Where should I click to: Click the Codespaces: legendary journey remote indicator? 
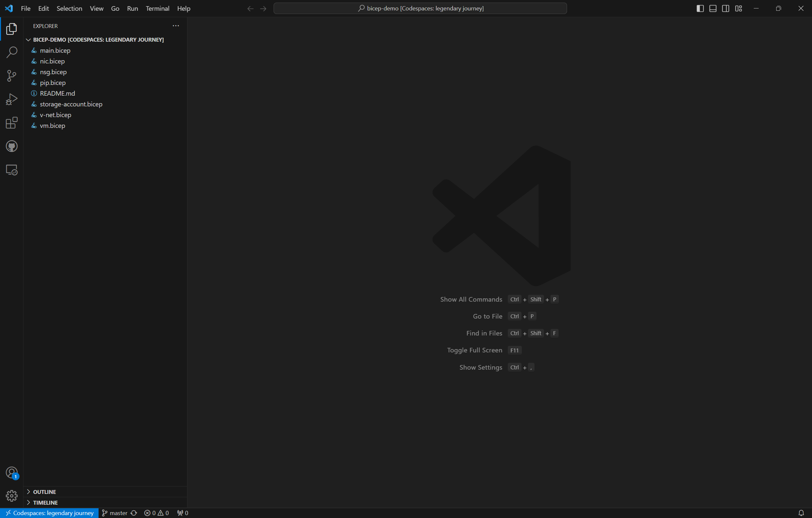tap(49, 513)
